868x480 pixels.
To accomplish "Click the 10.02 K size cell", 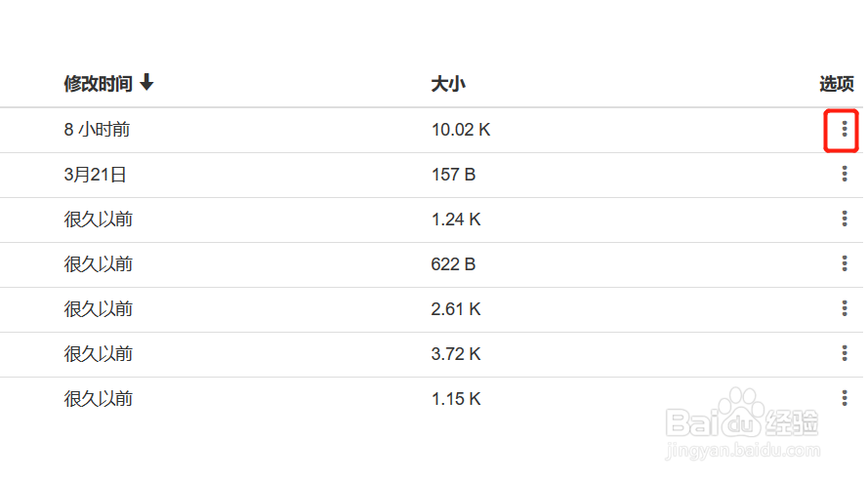I will 461,130.
